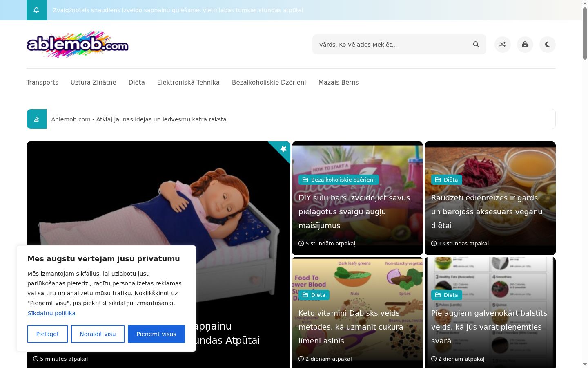Click Diēta tag on Raudzēti ēdienreizes card
The width and height of the screenshot is (588, 368).
[446, 180]
